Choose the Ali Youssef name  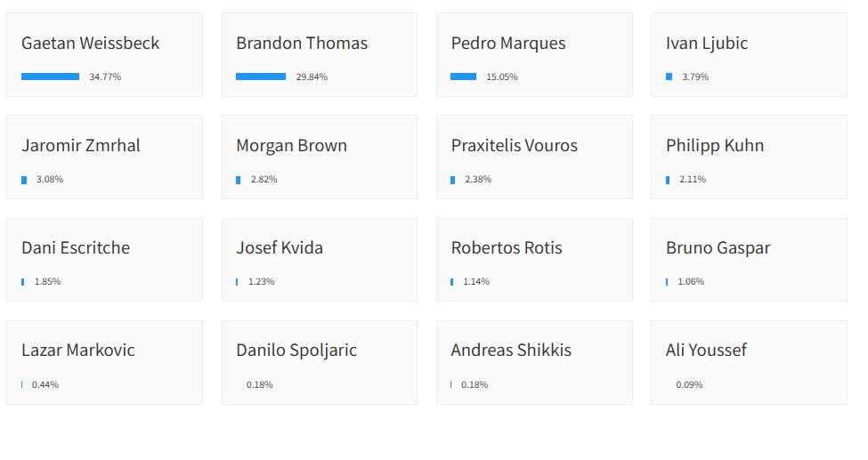pyautogui.click(x=706, y=350)
